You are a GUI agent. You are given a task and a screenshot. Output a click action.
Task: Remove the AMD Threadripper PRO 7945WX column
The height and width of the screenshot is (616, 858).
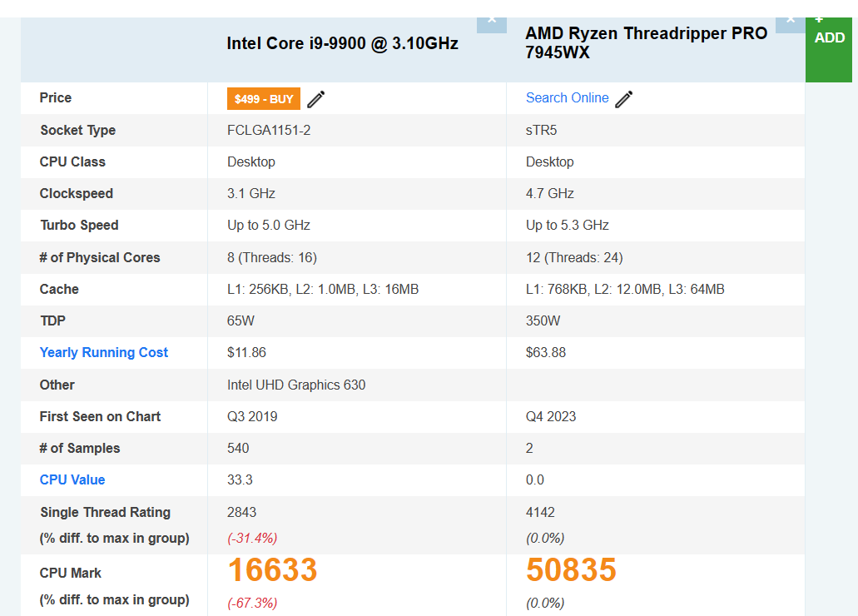click(x=790, y=22)
